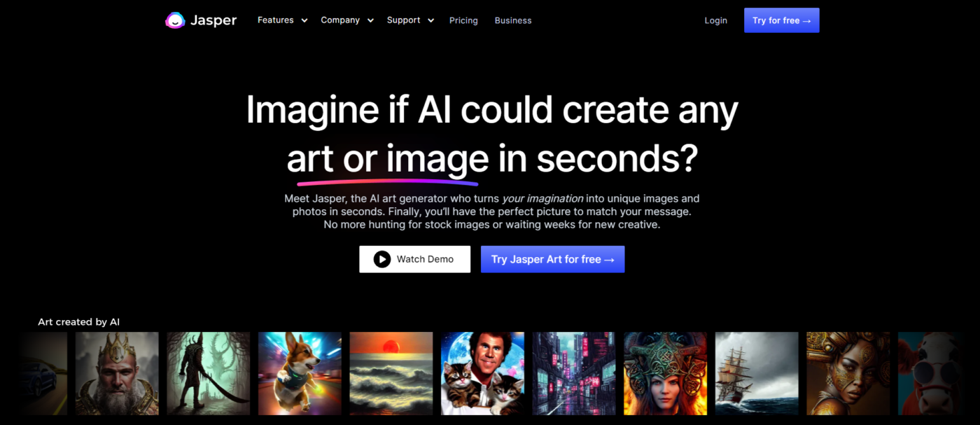
Task: Open the sailing ship artwork thumbnail
Action: 757,373
